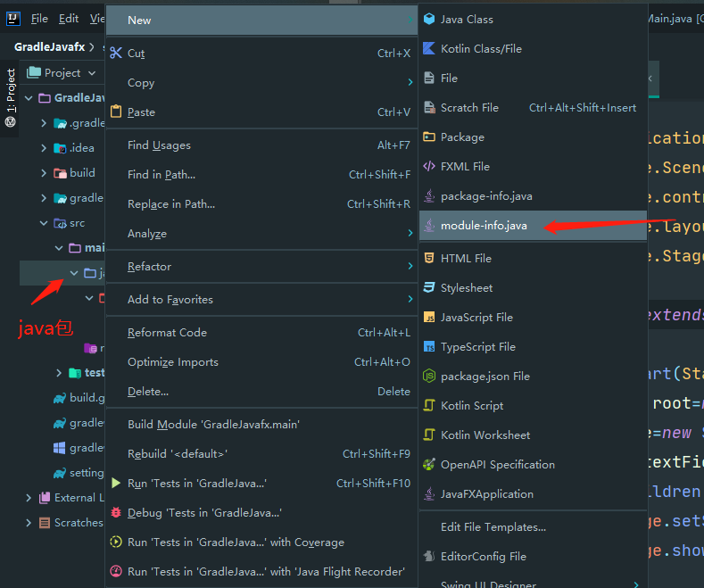The height and width of the screenshot is (588, 704).
Task: Click the Kotlin Class/File icon
Action: [x=429, y=48]
